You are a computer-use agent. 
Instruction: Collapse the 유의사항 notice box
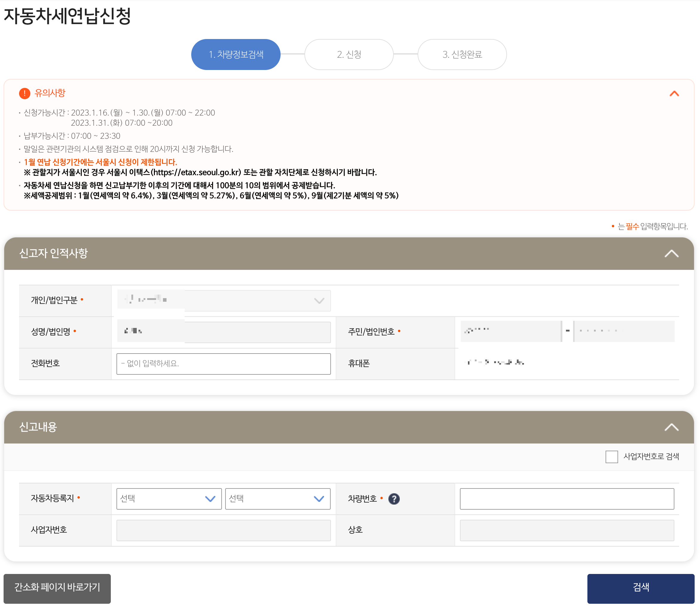click(x=674, y=94)
